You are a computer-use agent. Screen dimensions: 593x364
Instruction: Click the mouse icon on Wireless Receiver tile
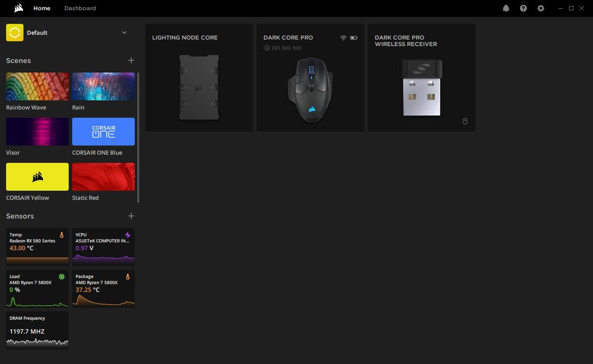pyautogui.click(x=465, y=121)
